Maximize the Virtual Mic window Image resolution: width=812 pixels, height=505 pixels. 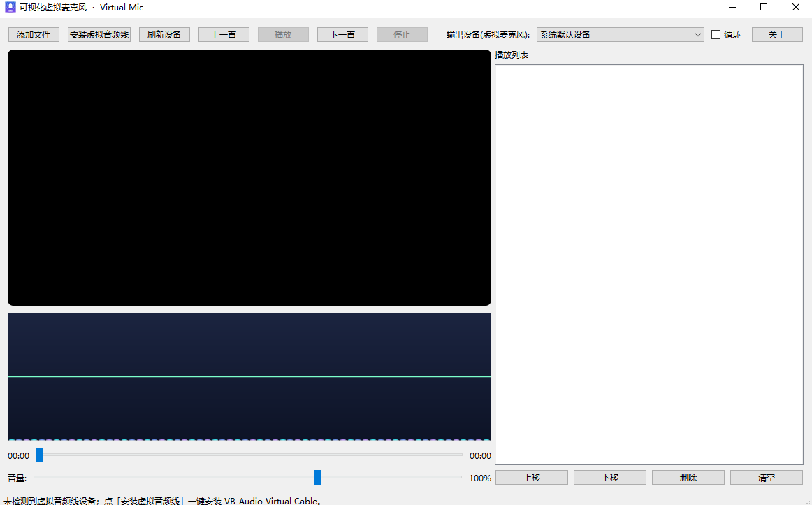tap(764, 7)
